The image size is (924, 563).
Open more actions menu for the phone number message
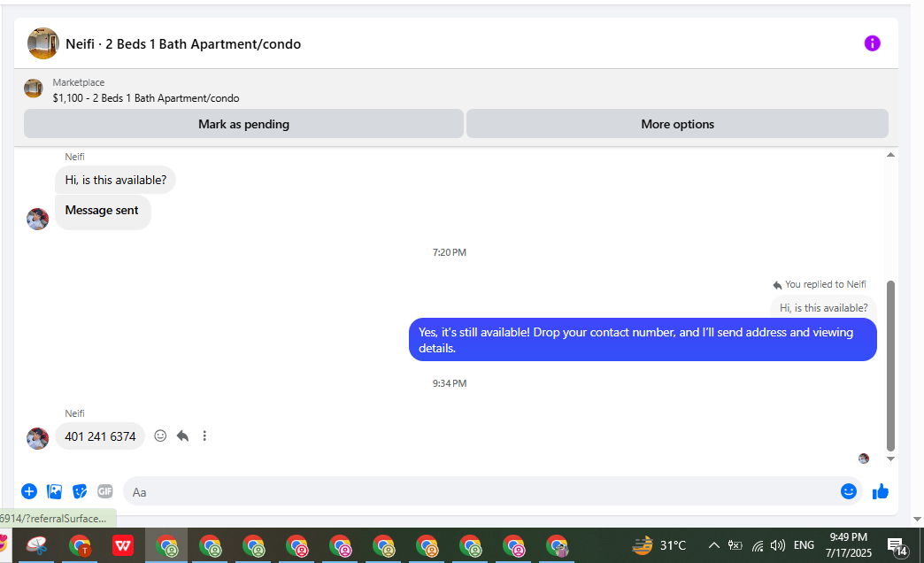click(204, 436)
